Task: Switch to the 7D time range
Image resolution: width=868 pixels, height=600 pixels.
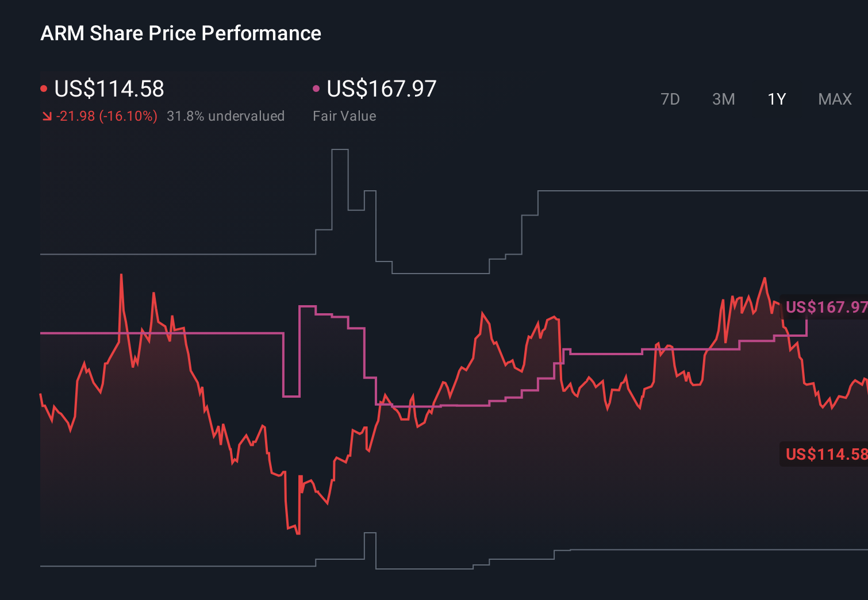Action: 670,99
